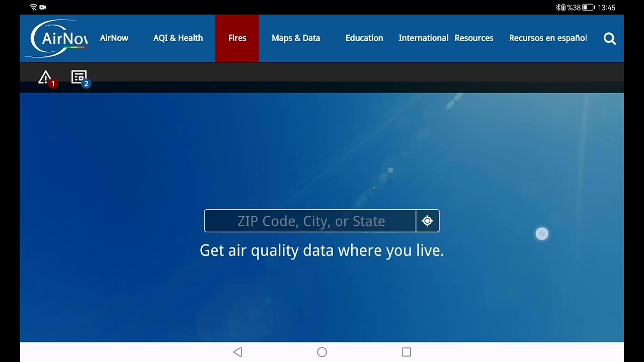Screen dimensions: 644x362
Task: Tap the Android home circle button
Action: [x=322, y=352]
